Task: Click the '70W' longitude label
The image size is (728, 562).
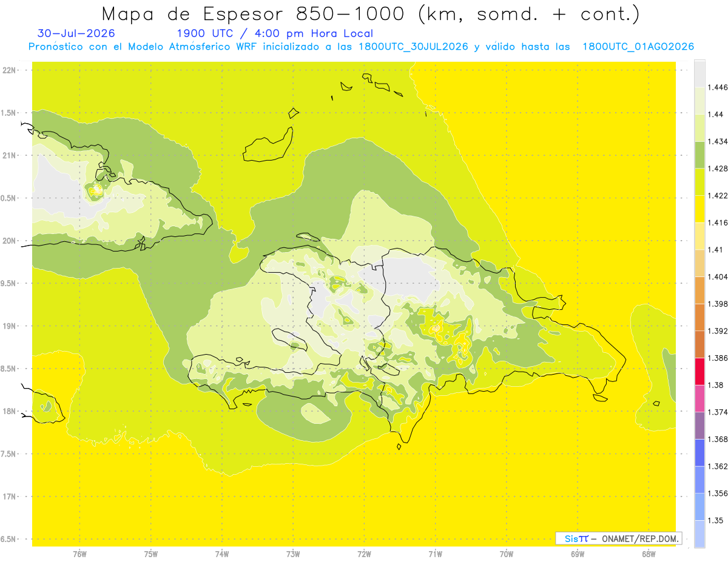Action: tap(507, 554)
